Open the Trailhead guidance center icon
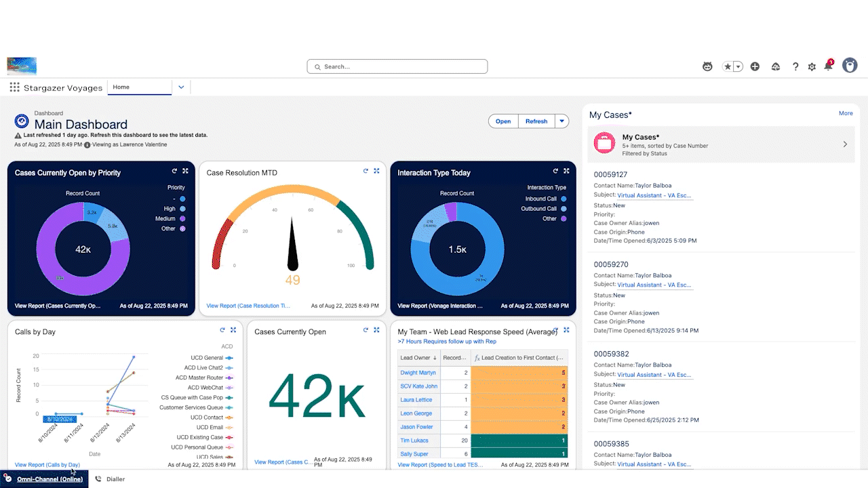 pyautogui.click(x=776, y=66)
